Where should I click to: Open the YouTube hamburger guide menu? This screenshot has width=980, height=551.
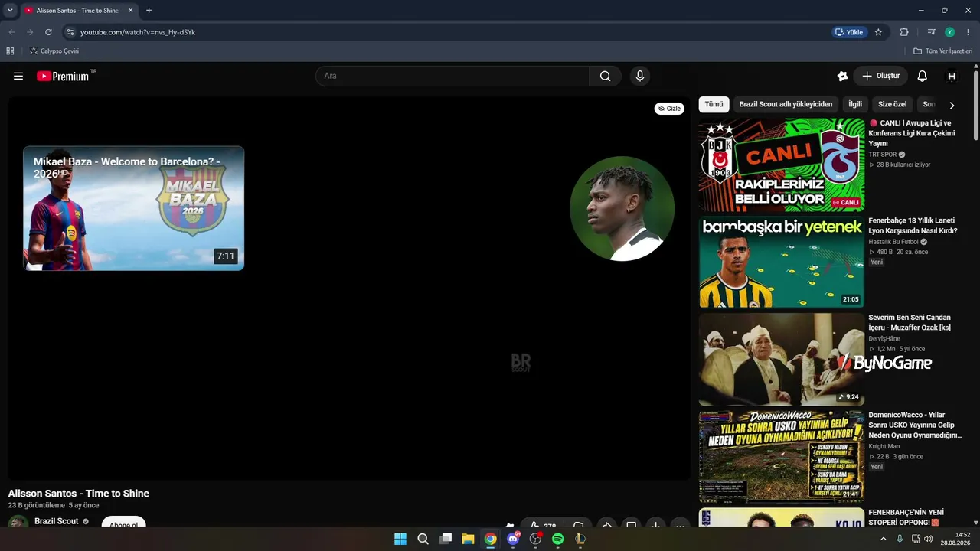(x=18, y=76)
